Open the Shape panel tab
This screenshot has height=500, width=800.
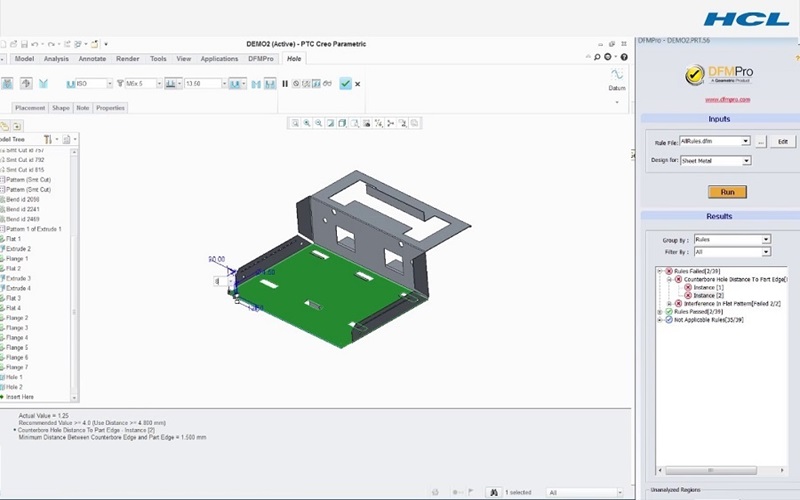coord(61,108)
